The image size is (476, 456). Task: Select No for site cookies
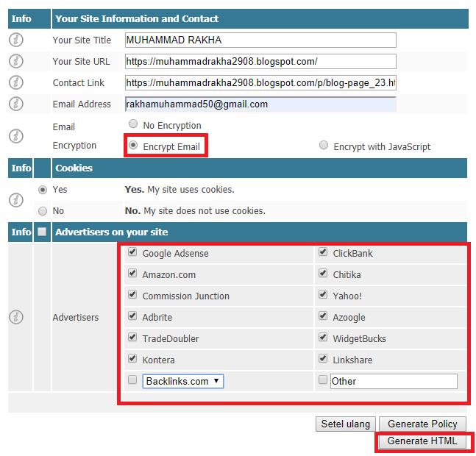tap(43, 211)
